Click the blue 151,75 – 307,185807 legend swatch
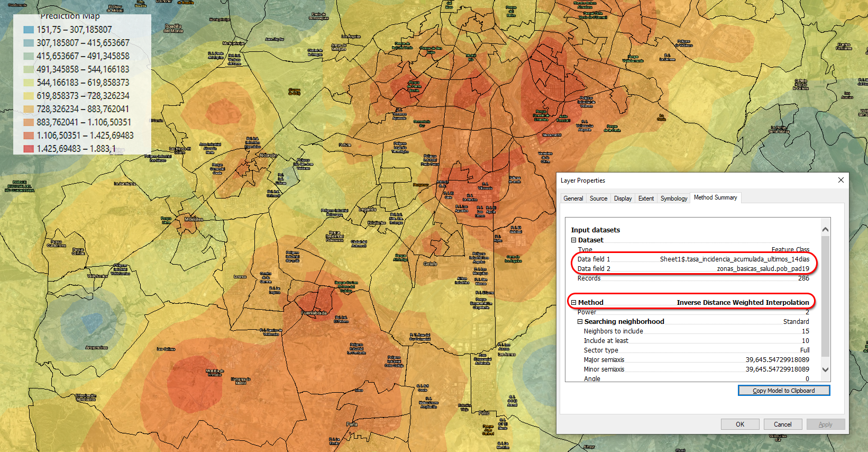Image resolution: width=868 pixels, height=452 pixels. (29, 30)
